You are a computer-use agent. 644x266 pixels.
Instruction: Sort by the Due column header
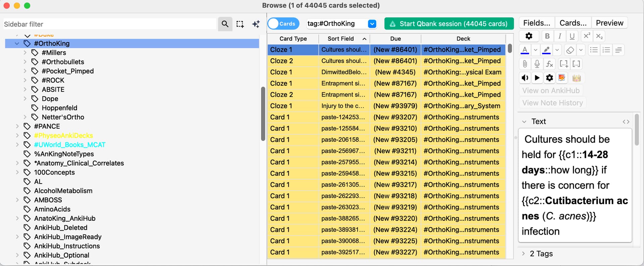[x=395, y=39]
